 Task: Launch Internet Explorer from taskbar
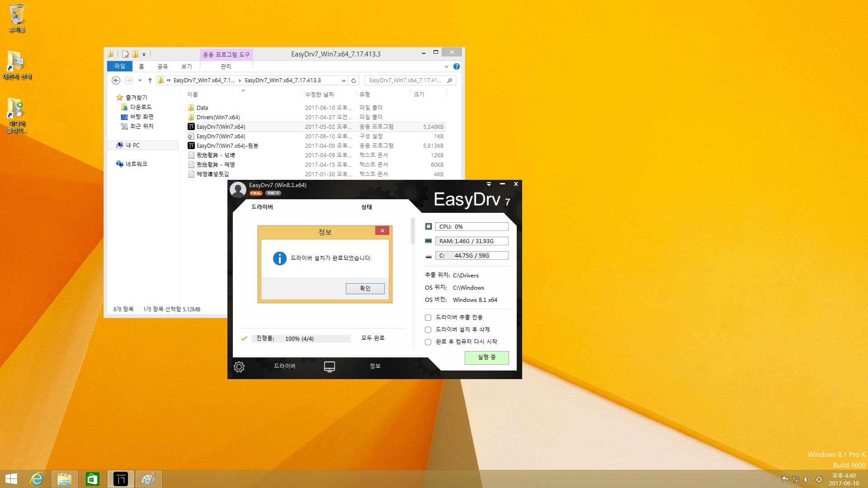37,479
